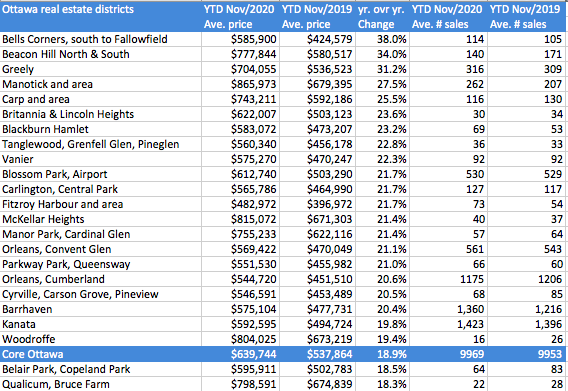
Task: Select the 'Ottawa real estate districts' header cell
Action: (101, 16)
